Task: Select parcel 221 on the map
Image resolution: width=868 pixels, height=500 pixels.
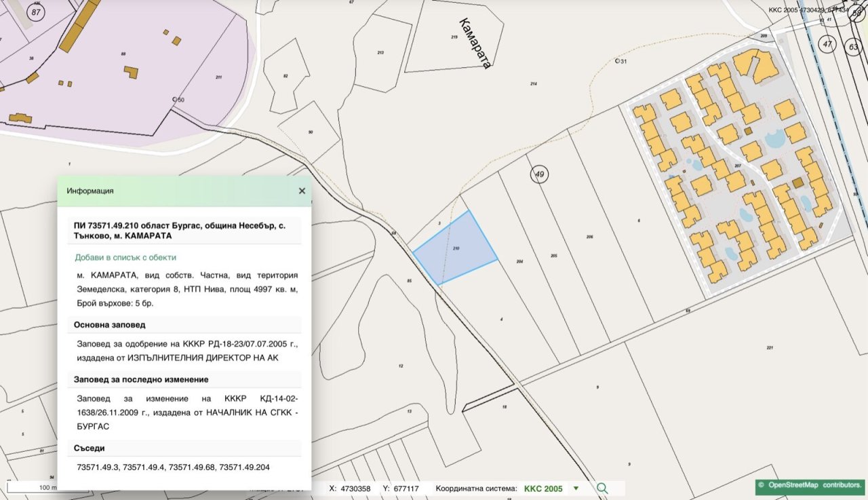Action: pos(770,347)
